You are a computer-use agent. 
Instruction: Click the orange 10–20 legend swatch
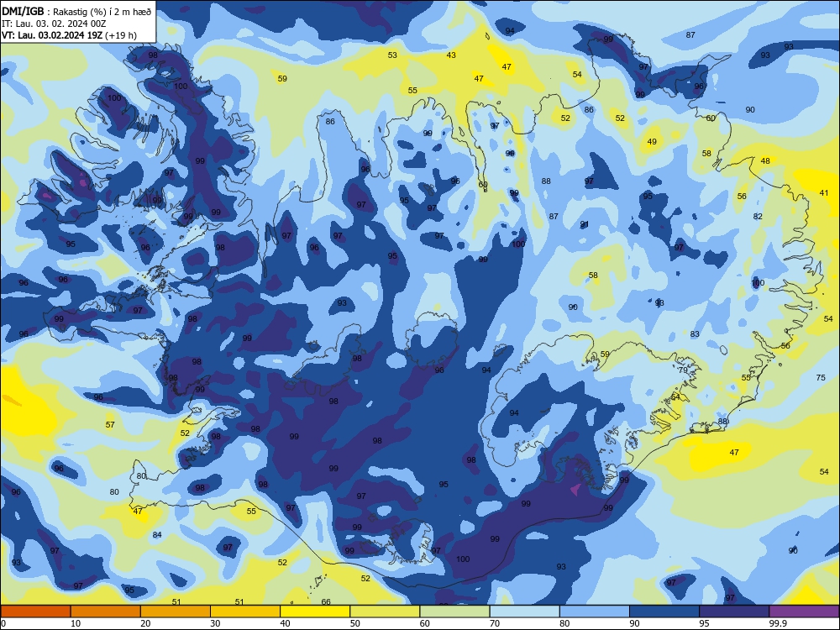point(106,612)
